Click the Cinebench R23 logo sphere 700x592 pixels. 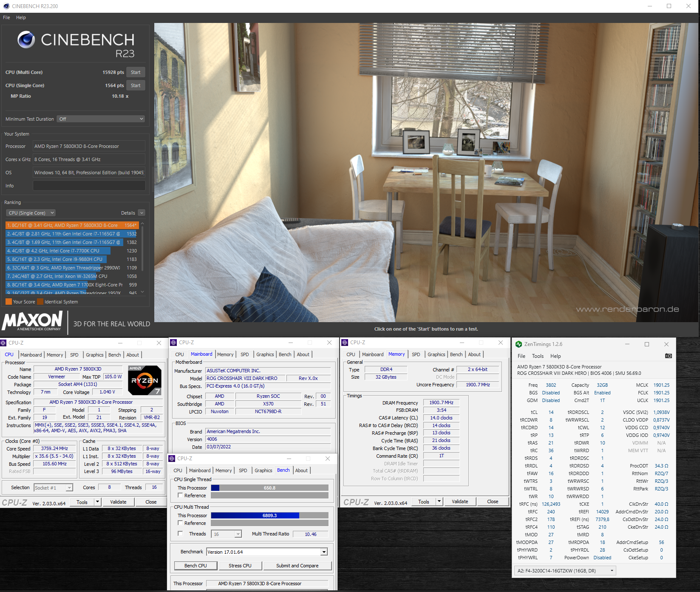coord(26,40)
